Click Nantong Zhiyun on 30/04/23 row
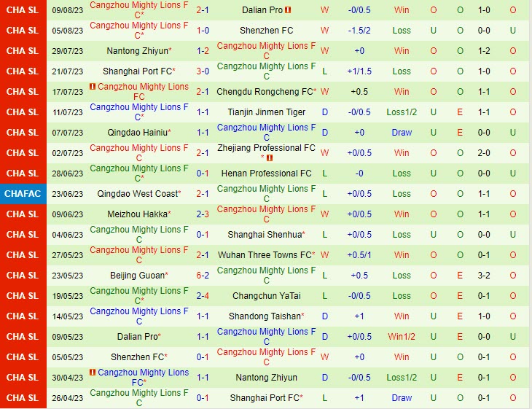This screenshot has height=409, width=532. (266, 378)
